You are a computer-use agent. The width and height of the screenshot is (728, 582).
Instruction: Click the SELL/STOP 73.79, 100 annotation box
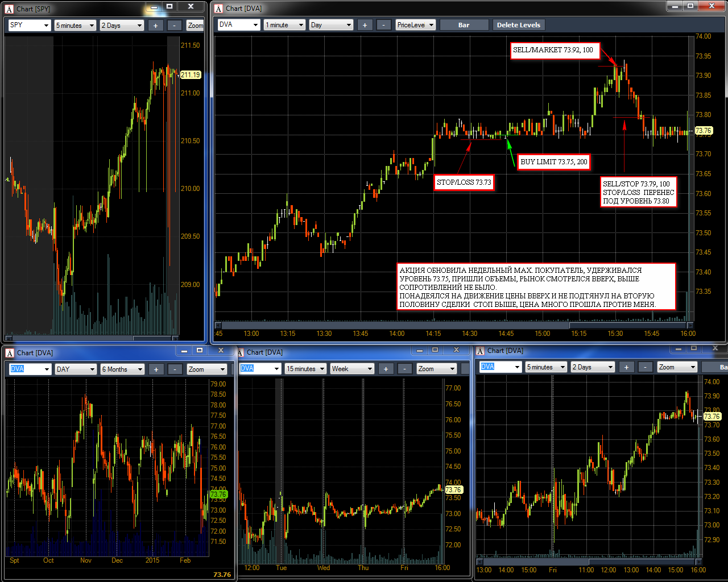tap(638, 192)
